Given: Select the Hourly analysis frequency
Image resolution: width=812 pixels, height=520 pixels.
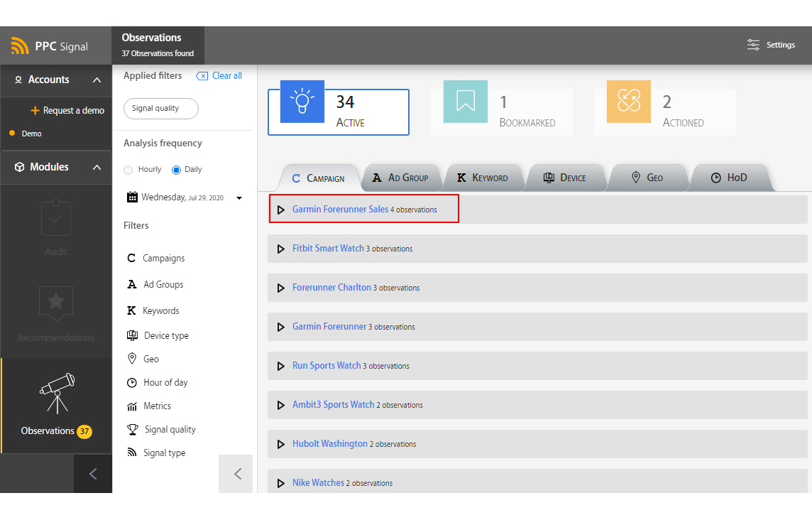Looking at the screenshot, I should [x=128, y=170].
